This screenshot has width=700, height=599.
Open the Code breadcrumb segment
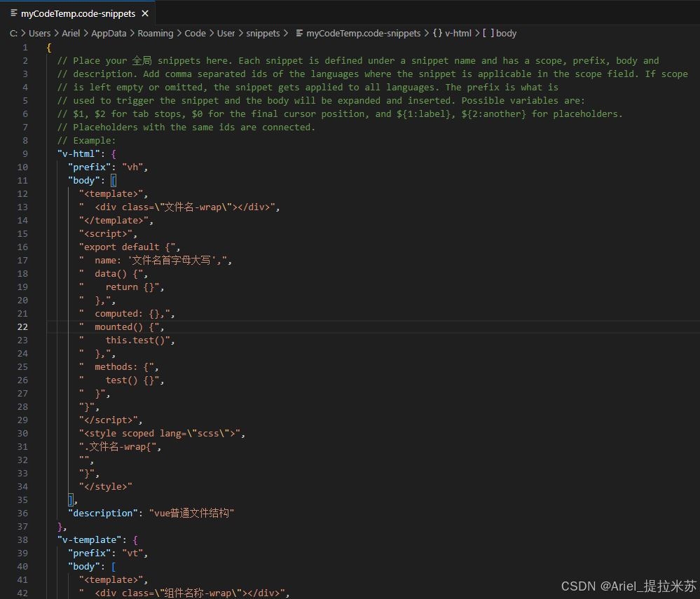point(195,34)
